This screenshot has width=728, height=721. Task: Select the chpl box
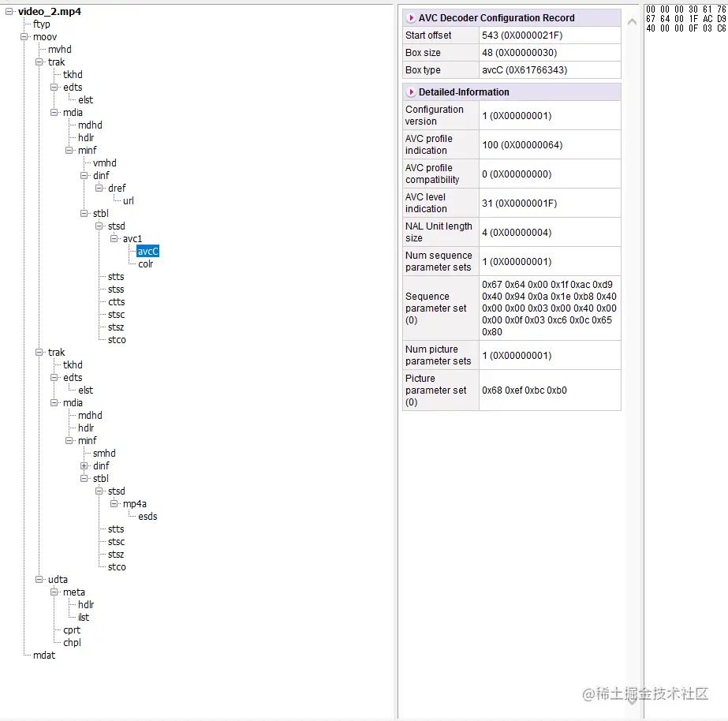72,643
